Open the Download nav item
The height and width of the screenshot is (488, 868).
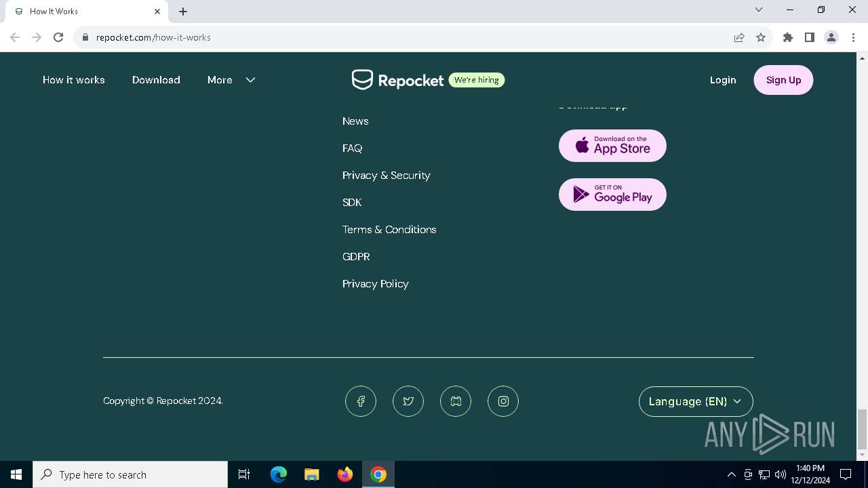pos(156,80)
